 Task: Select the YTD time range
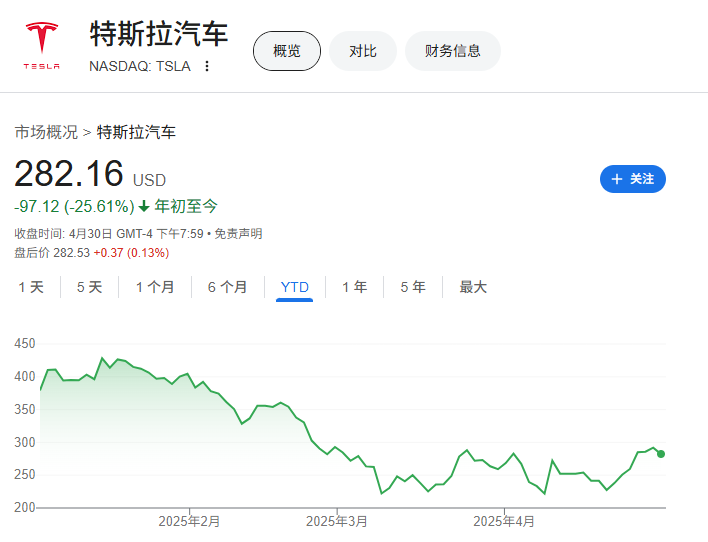coord(294,287)
